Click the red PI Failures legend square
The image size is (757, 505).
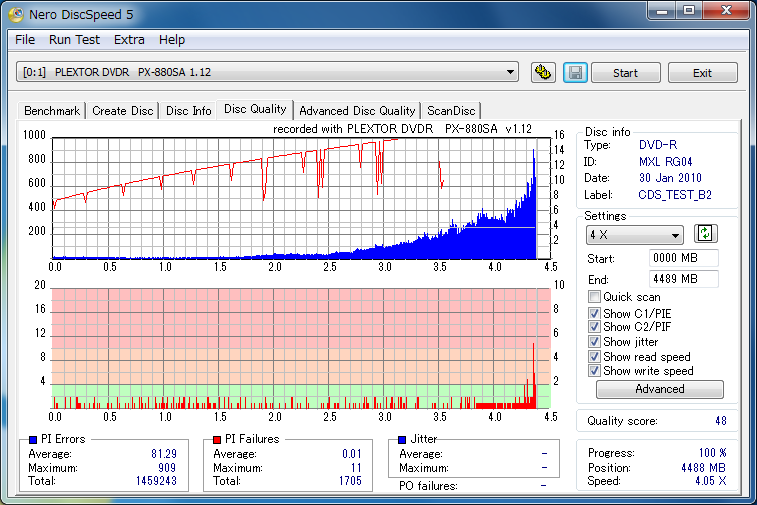(x=217, y=440)
